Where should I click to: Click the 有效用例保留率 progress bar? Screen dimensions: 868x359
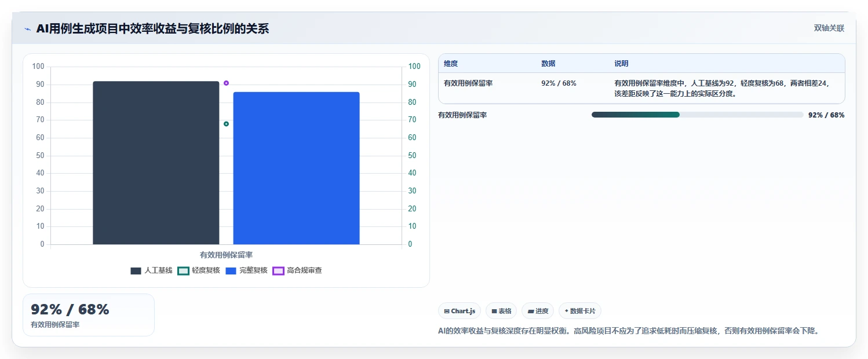point(697,115)
